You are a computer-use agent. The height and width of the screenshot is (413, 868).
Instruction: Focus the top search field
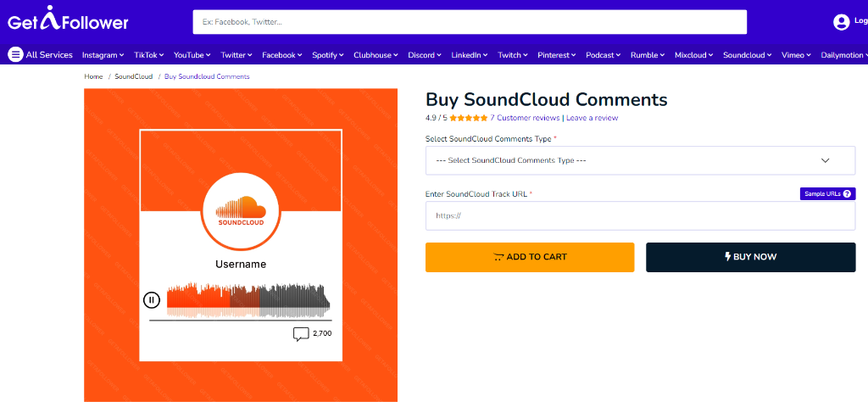470,22
